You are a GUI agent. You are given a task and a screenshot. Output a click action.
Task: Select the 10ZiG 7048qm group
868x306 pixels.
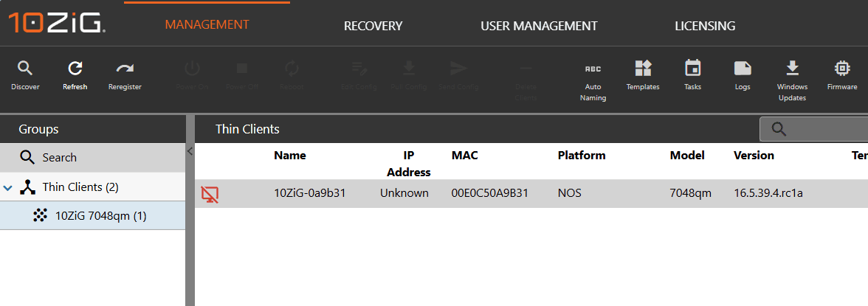[100, 215]
